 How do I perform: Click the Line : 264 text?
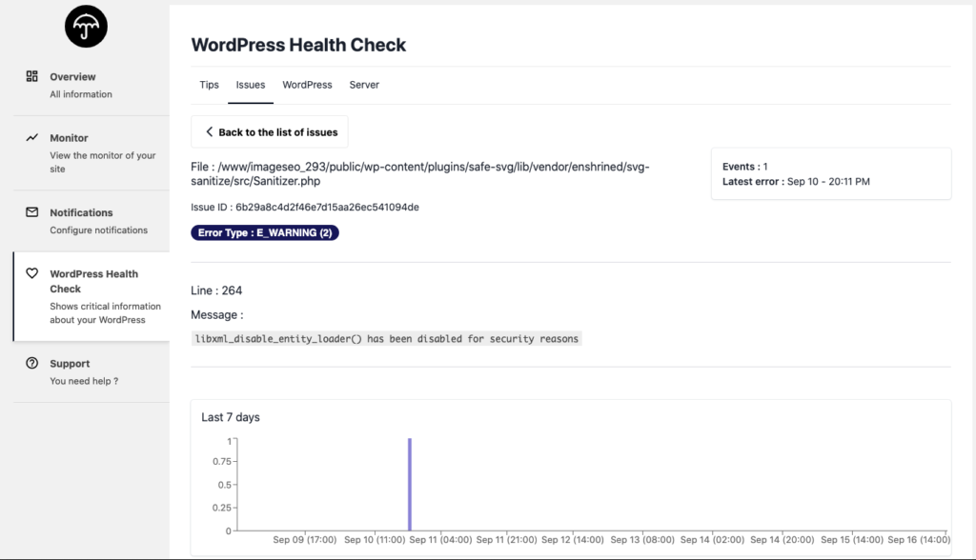tap(216, 290)
